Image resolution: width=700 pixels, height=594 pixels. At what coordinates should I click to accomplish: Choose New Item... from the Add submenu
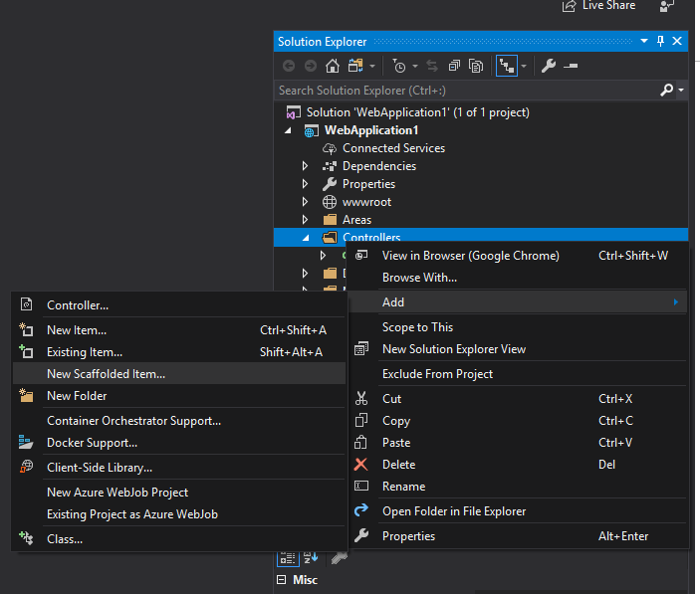click(x=179, y=330)
